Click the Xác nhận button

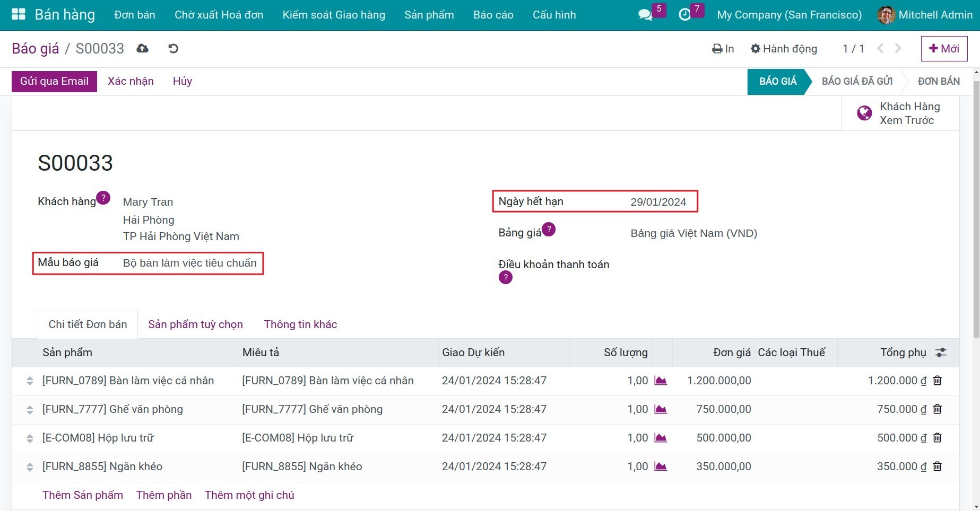pyautogui.click(x=131, y=81)
